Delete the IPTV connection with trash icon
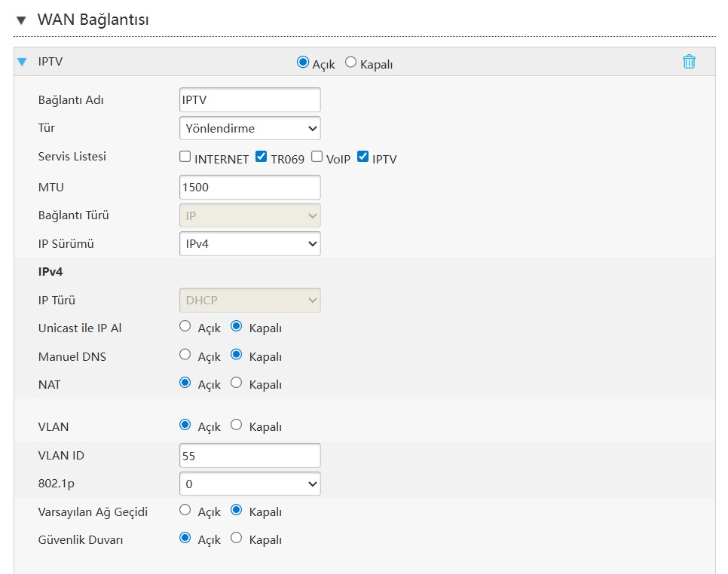728x574 pixels. pos(689,62)
